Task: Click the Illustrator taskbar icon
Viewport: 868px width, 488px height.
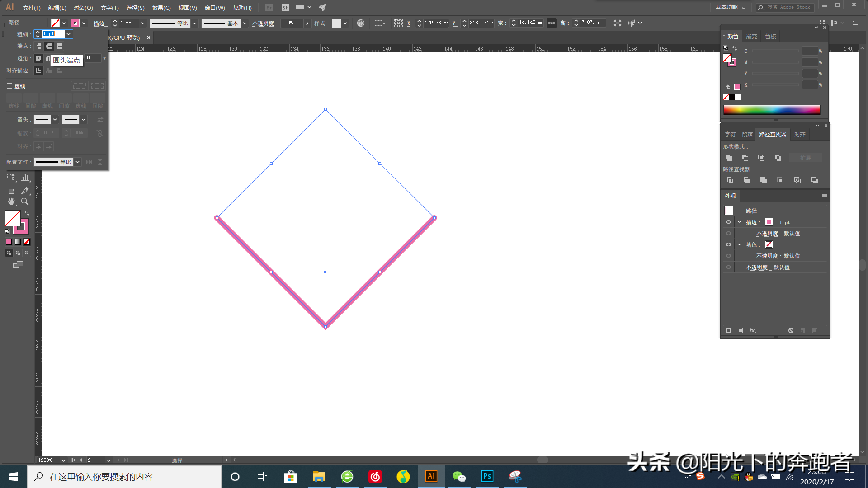Action: click(431, 476)
